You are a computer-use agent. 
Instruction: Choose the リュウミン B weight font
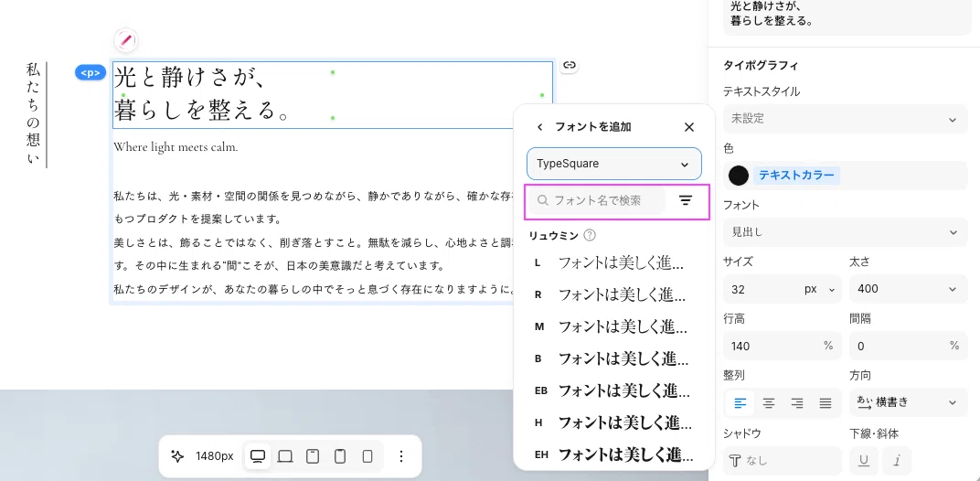(613, 359)
